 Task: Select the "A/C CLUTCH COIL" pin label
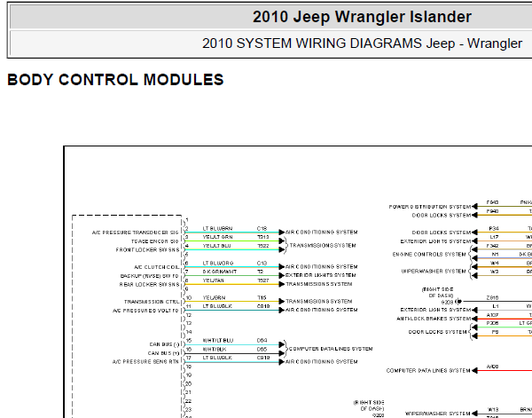(156, 267)
